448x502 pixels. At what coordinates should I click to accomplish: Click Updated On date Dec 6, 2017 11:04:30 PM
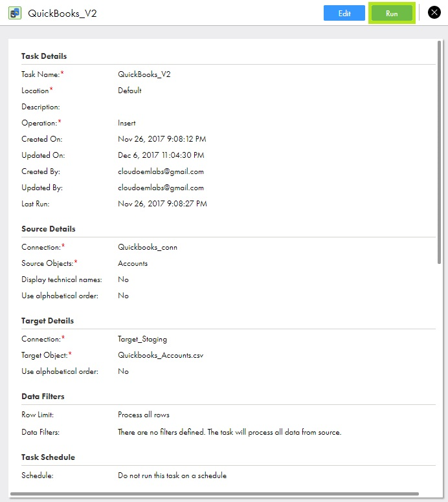(x=161, y=155)
